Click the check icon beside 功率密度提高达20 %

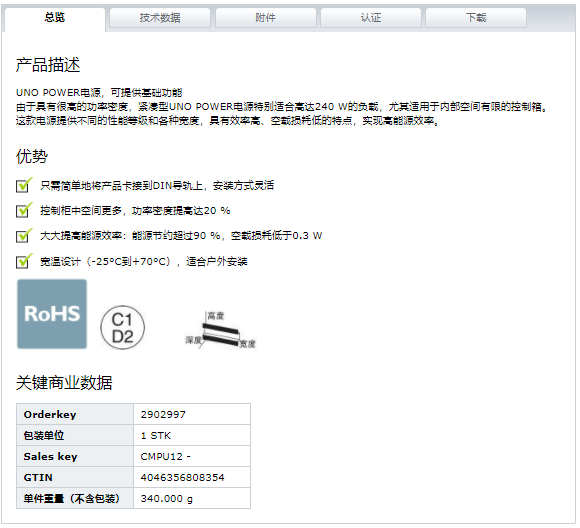tap(24, 210)
